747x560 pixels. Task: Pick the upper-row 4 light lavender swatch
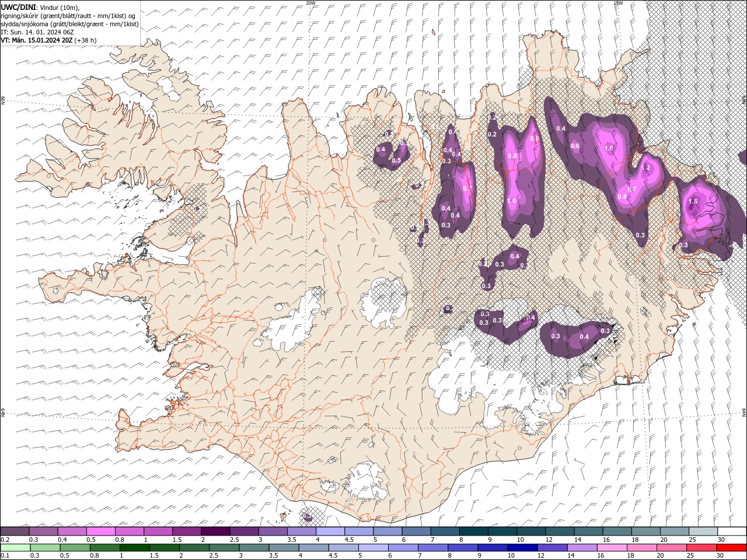coord(330,531)
